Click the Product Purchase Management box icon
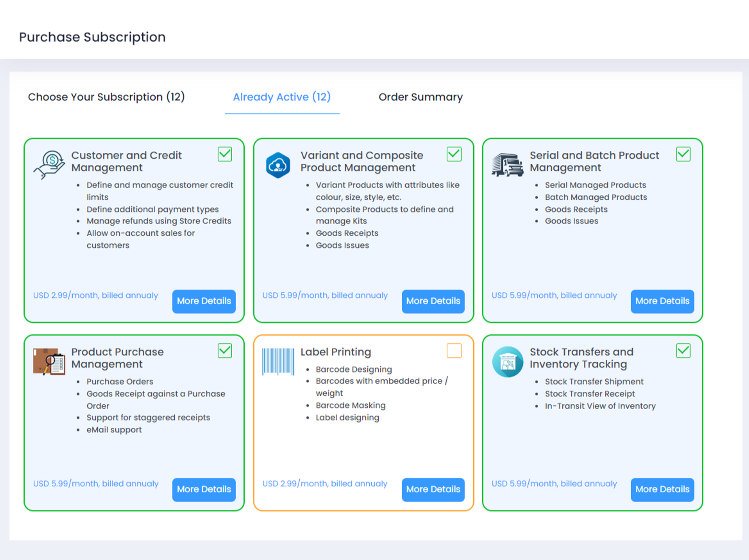The height and width of the screenshot is (560, 749). [x=49, y=362]
